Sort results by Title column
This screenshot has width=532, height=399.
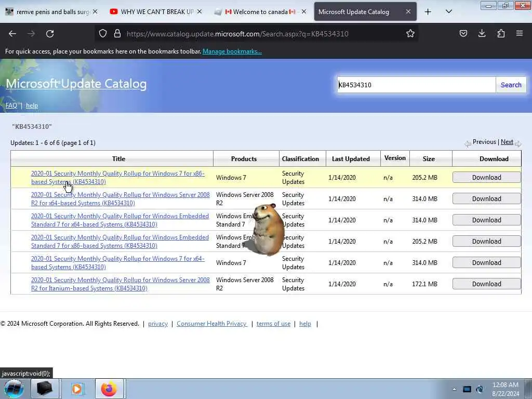(x=119, y=159)
